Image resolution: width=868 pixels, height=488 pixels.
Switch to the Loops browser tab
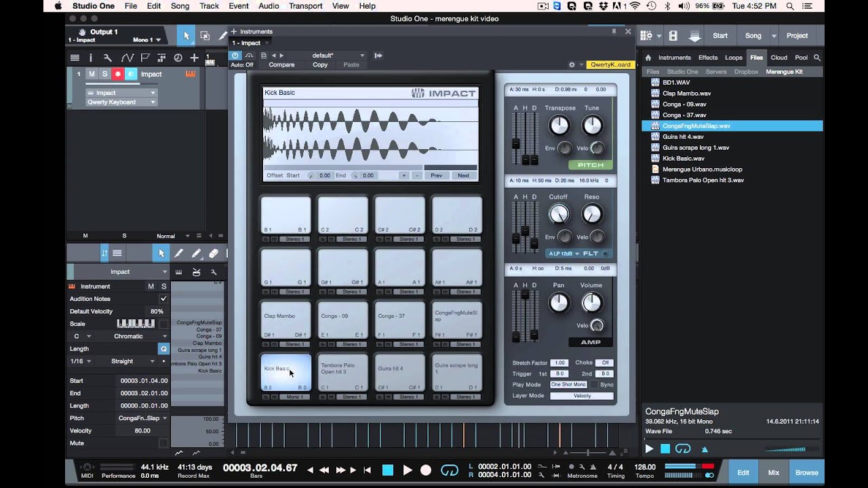734,58
